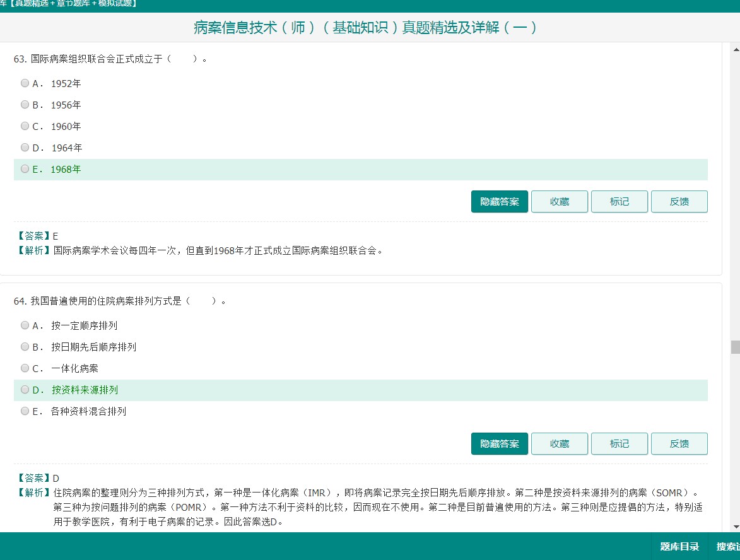
Task: Hide the answer for question 63
Action: tap(499, 201)
